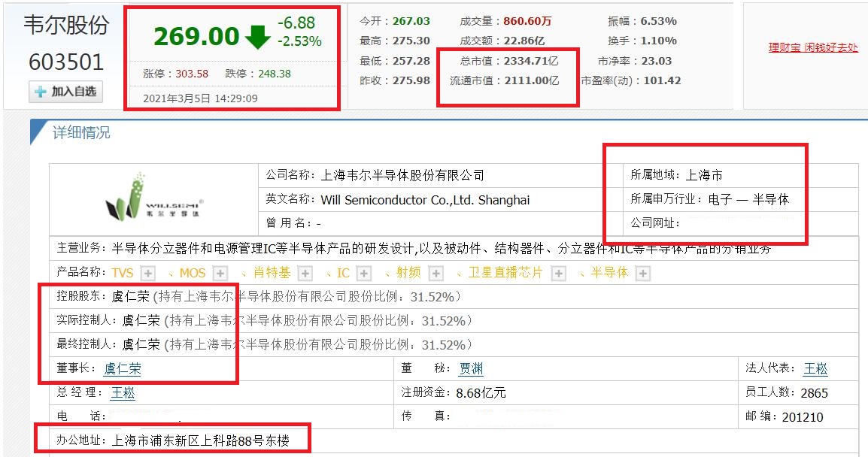Click the day high value 275.30
The image size is (868, 457).
point(411,41)
